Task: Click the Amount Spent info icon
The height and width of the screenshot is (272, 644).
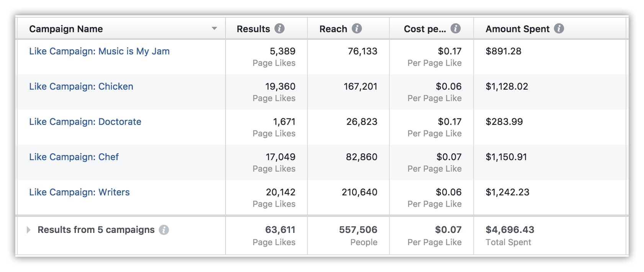Action: pos(559,29)
